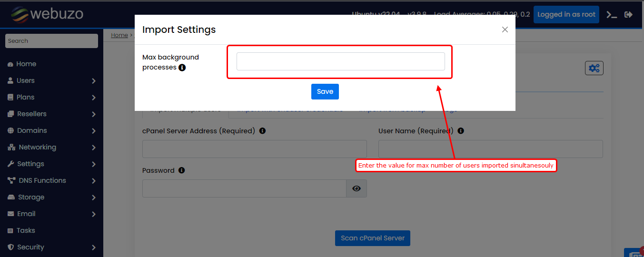The image size is (644, 257).
Task: Expand the Email sidebar menu
Action: (x=52, y=214)
